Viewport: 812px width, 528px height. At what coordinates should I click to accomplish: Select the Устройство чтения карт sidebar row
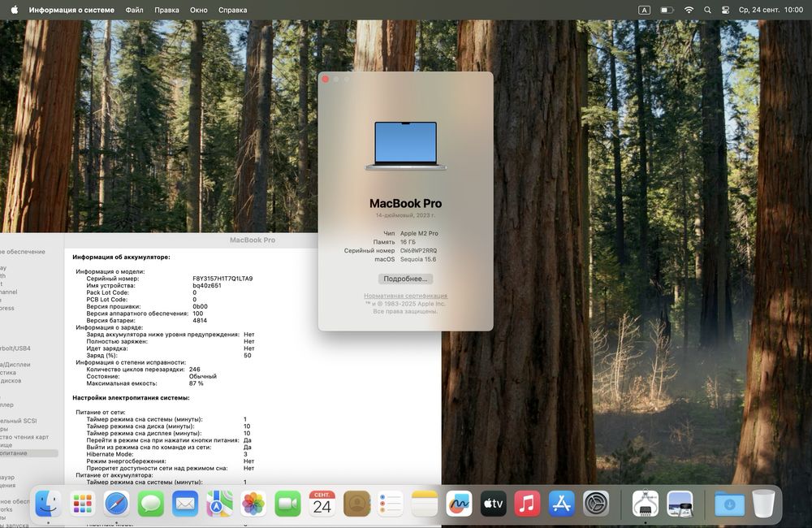tap(29, 437)
